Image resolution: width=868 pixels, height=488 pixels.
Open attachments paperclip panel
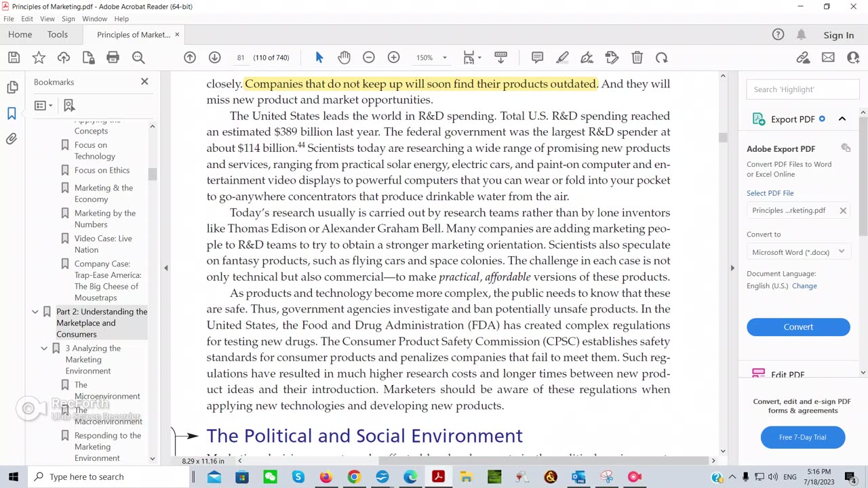point(12,139)
